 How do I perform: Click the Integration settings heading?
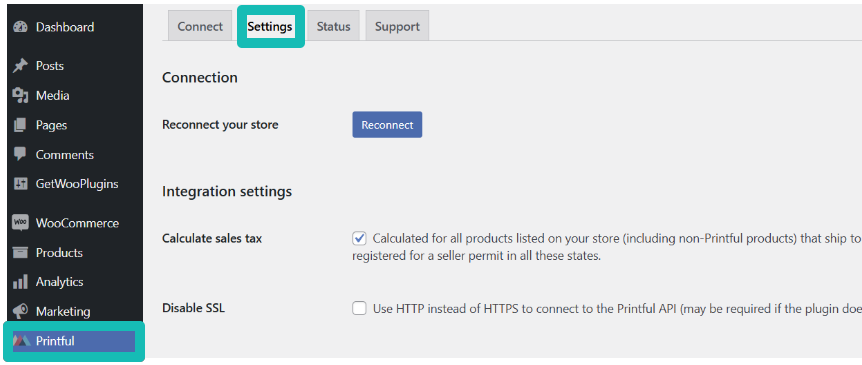click(227, 192)
